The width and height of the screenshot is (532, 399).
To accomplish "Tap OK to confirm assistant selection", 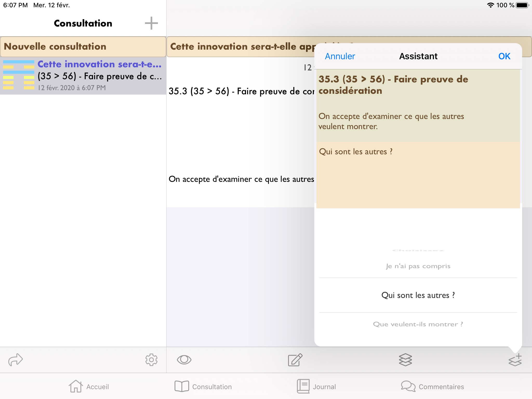I will click(x=504, y=56).
